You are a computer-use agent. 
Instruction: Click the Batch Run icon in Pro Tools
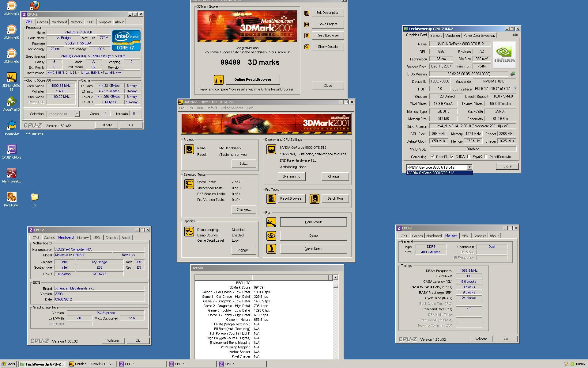pyautogui.click(x=314, y=199)
